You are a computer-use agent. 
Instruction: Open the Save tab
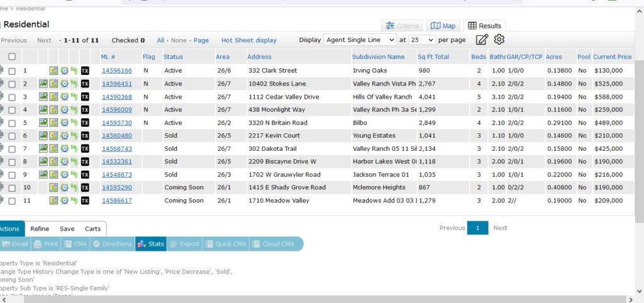[67, 229]
